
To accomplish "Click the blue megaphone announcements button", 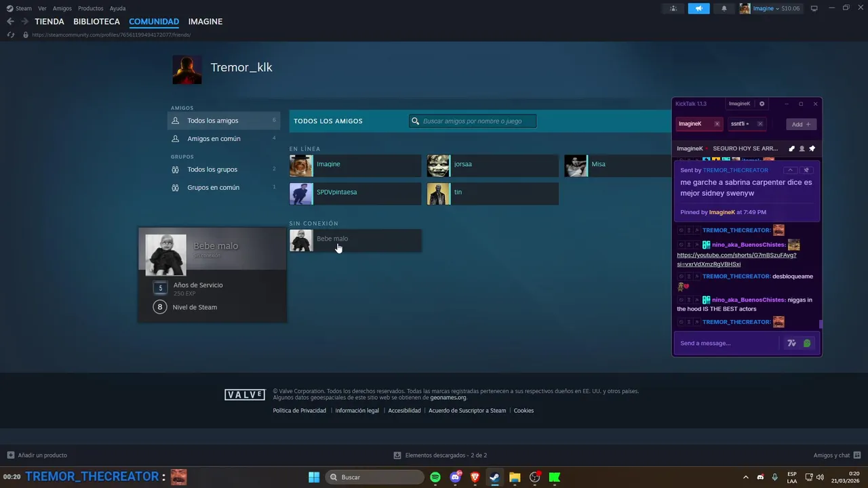I will (x=698, y=8).
